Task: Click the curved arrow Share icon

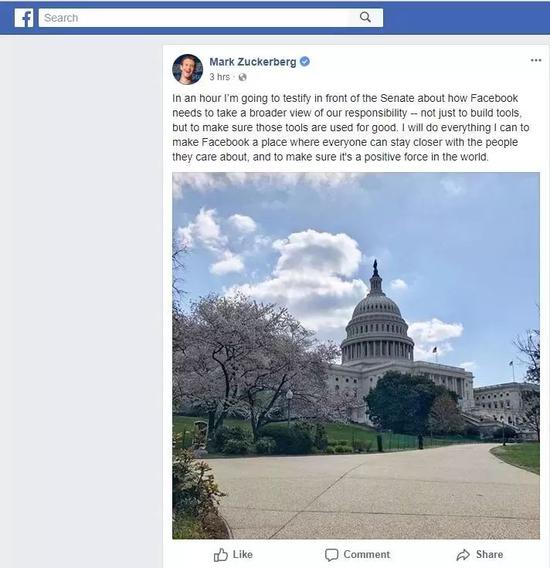Action: [x=463, y=555]
